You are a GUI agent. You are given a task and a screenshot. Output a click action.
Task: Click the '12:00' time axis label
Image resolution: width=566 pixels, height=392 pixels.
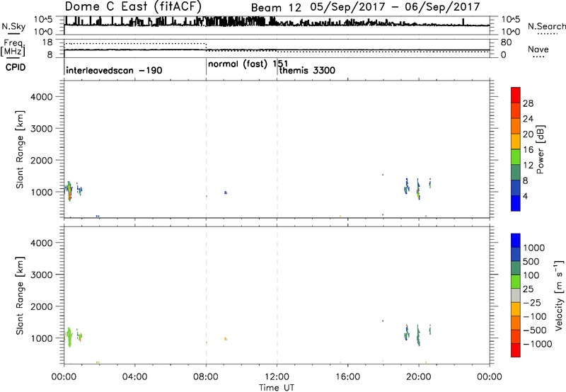(x=277, y=377)
